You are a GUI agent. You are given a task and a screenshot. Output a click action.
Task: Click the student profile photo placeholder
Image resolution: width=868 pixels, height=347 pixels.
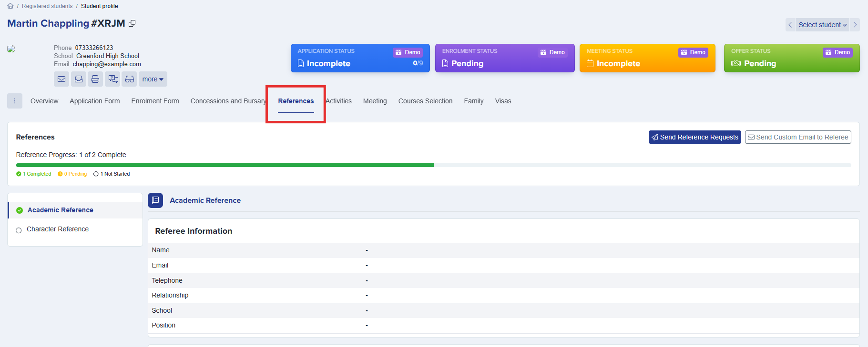[x=11, y=49]
